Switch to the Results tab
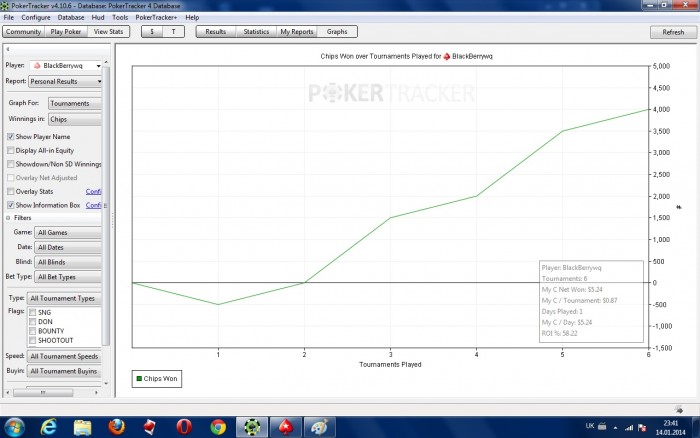The height and width of the screenshot is (438, 700). tap(216, 32)
